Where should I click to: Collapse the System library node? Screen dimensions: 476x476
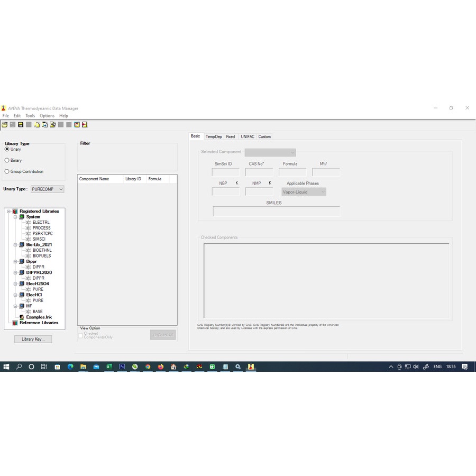point(15,217)
